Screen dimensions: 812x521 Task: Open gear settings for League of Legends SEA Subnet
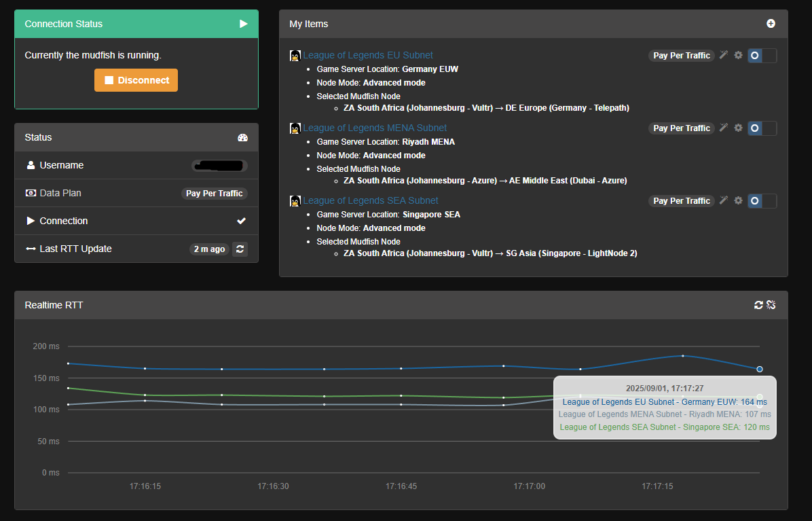click(x=738, y=200)
